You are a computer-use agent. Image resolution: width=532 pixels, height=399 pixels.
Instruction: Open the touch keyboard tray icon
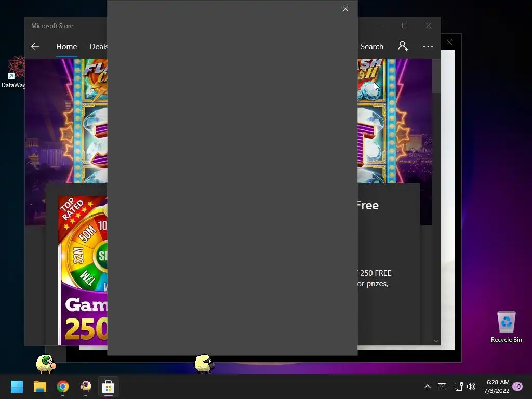[442, 387]
